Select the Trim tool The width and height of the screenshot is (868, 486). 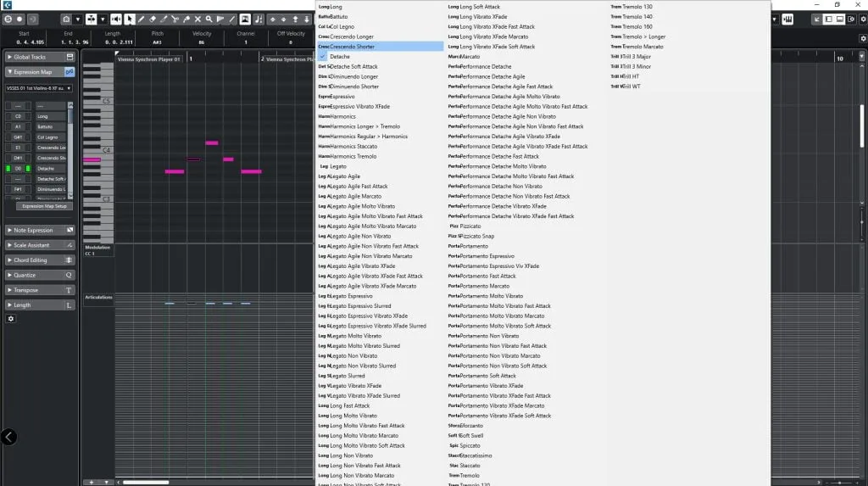click(x=164, y=19)
